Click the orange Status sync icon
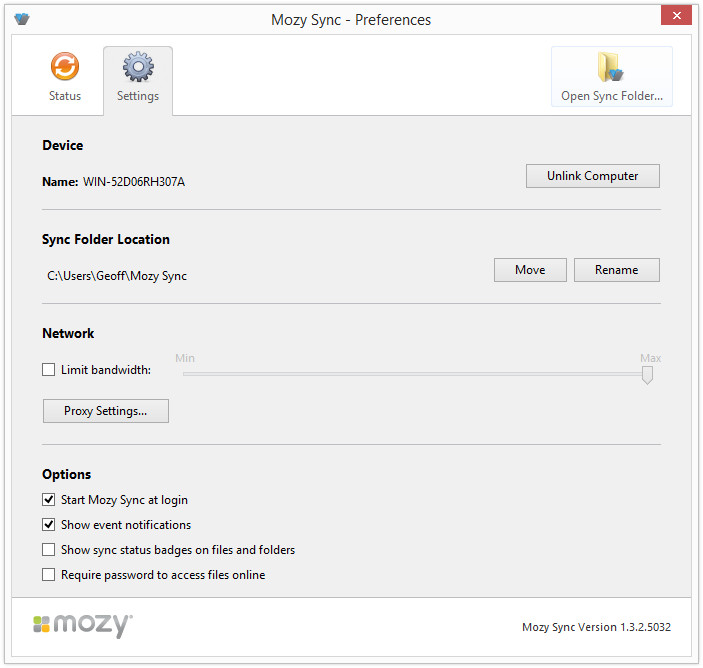703x668 pixels. [65, 66]
